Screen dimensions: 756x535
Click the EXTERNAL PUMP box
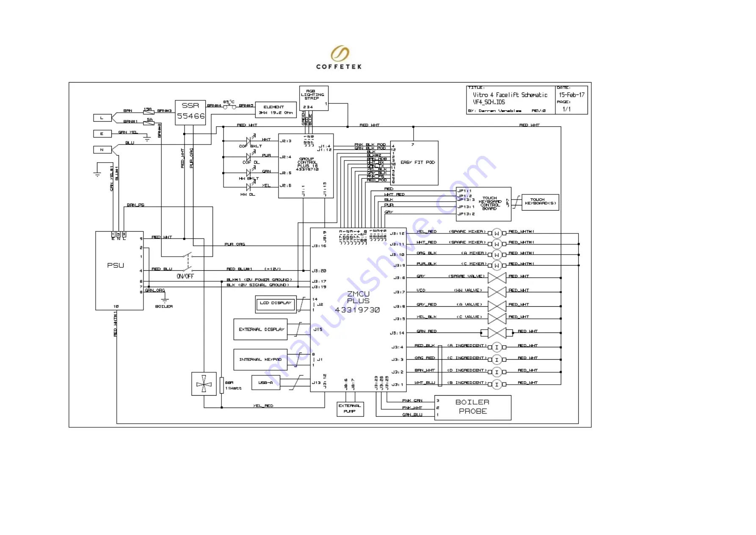(350, 409)
